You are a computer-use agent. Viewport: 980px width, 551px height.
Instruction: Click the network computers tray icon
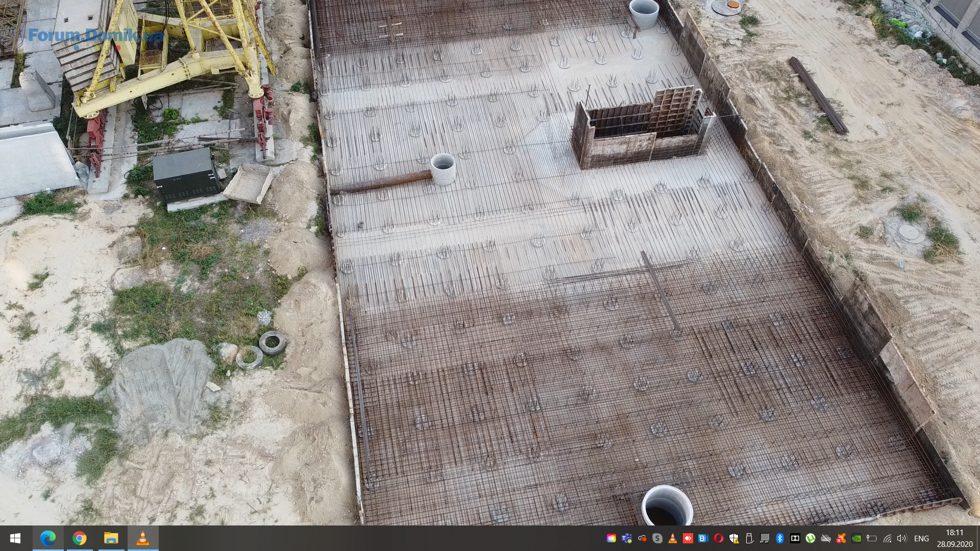coord(765,538)
